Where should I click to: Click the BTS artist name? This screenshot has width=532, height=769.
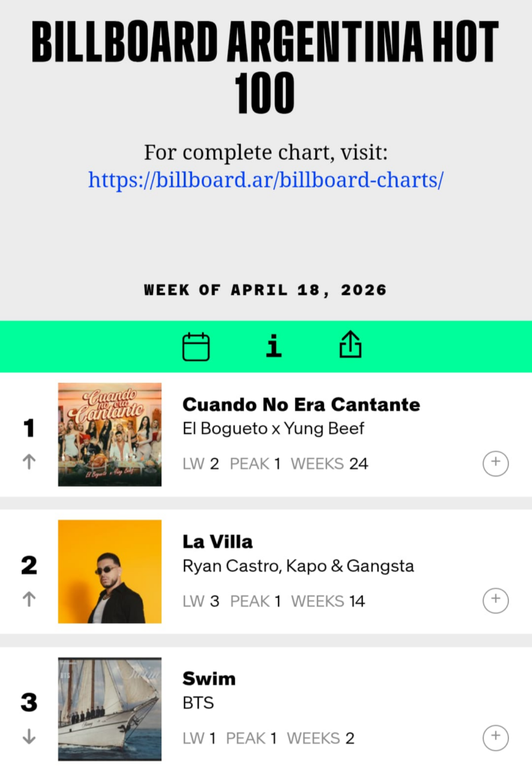198,703
